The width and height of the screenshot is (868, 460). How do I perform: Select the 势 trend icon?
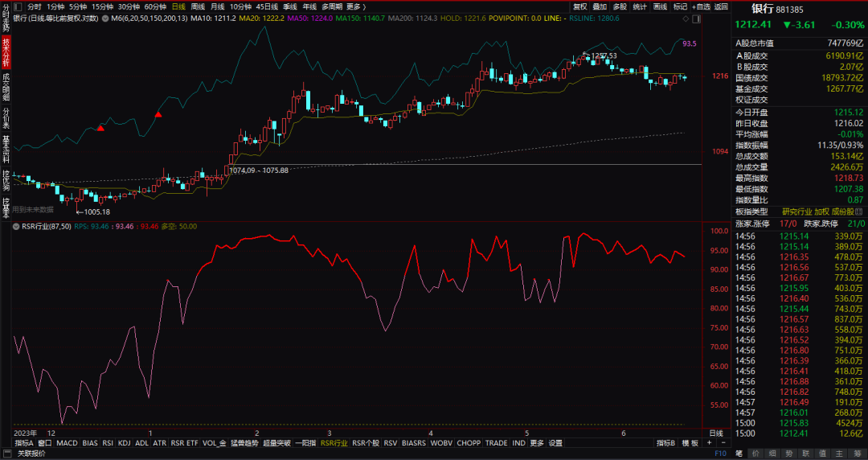point(789,454)
